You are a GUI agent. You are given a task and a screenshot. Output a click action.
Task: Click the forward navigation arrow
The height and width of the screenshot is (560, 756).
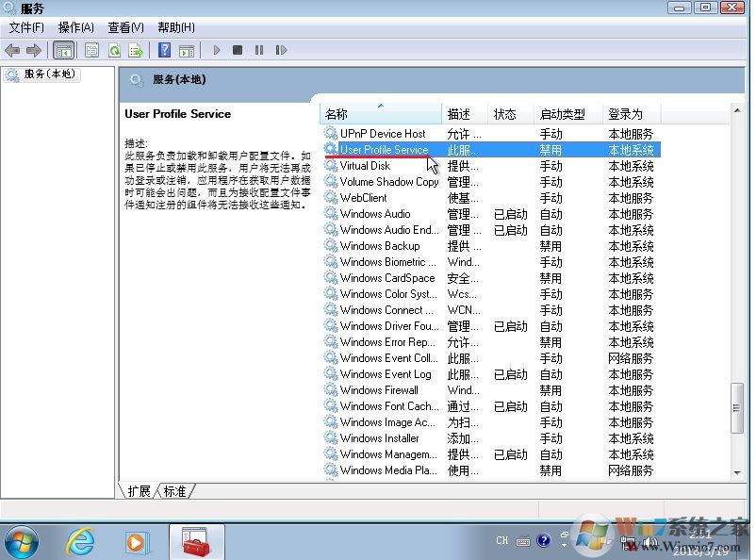(32, 50)
